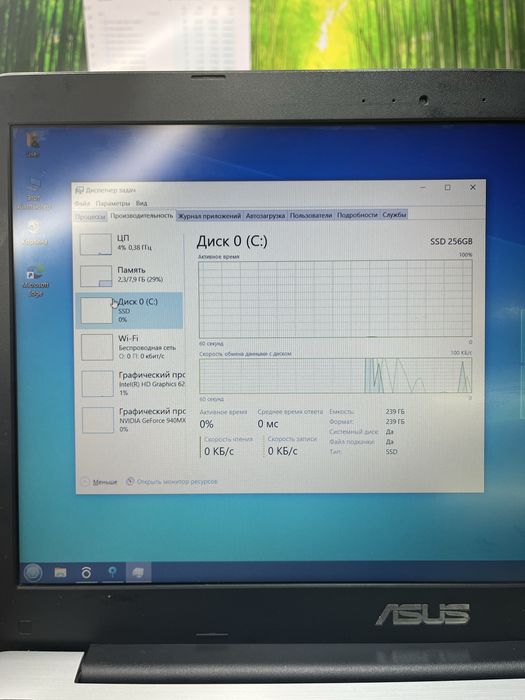Select Память in the performance sidebar
The image size is (525, 700).
pyautogui.click(x=130, y=275)
